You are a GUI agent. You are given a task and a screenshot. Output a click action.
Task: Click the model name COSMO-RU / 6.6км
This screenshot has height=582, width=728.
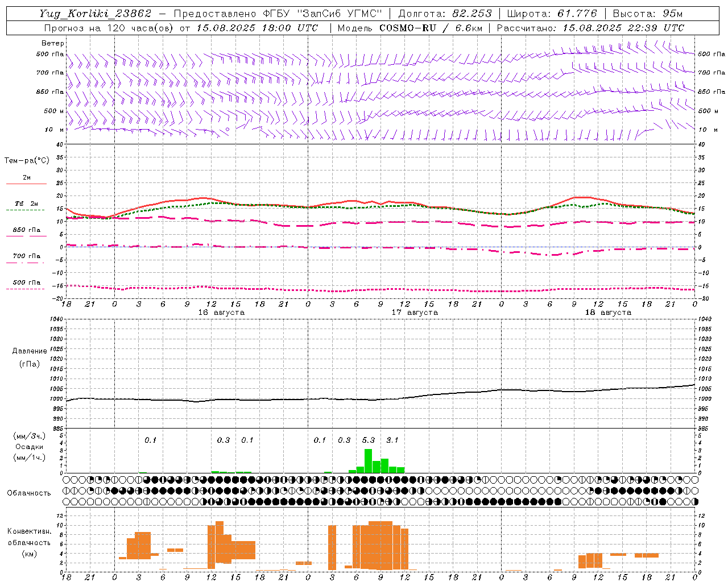click(431, 28)
